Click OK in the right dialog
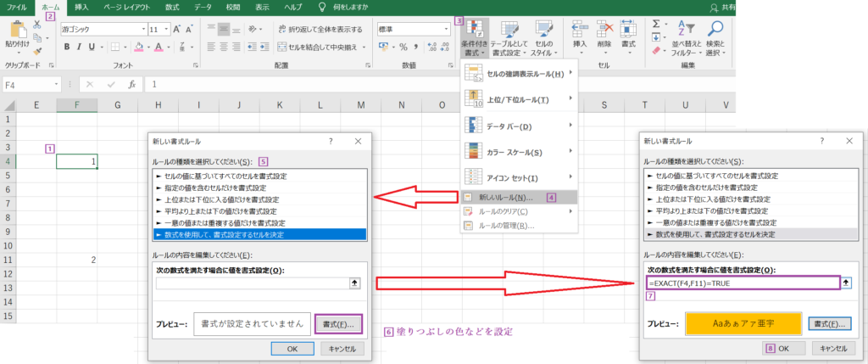Image resolution: width=868 pixels, height=364 pixels. [784, 349]
